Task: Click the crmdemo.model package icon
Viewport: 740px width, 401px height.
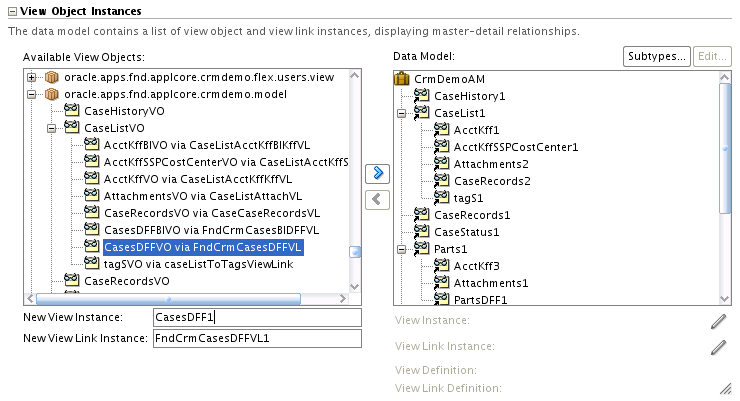Action: pos(52,94)
